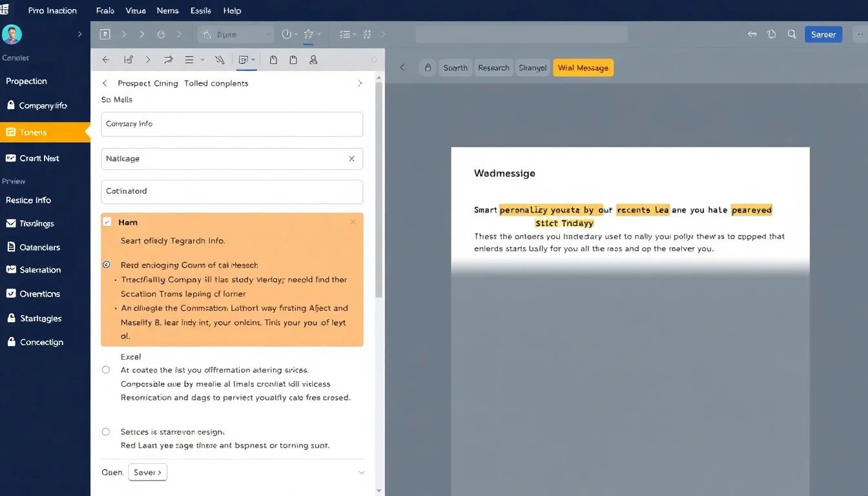Select the 'Setices is starrevon cesign' radio option
868x496 pixels.
tap(106, 432)
